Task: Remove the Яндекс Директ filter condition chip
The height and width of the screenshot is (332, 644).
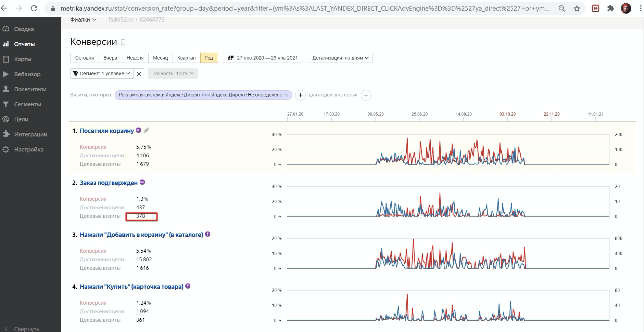Action: tap(287, 95)
